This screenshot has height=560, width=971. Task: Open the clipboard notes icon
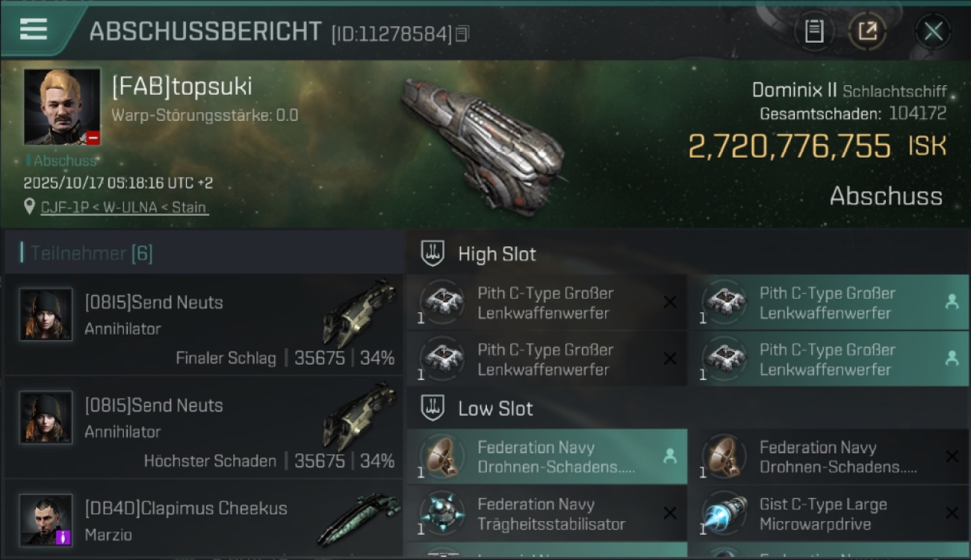(813, 31)
